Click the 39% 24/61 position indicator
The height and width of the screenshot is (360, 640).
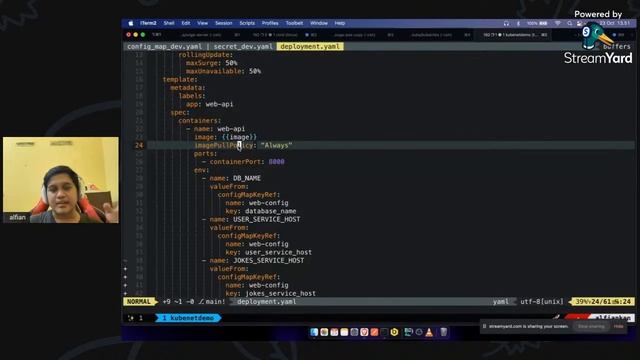pyautogui.click(x=603, y=302)
